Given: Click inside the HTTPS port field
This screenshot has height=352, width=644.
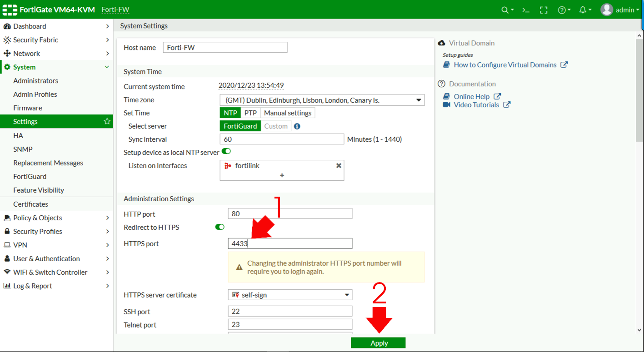Looking at the screenshot, I should 290,243.
